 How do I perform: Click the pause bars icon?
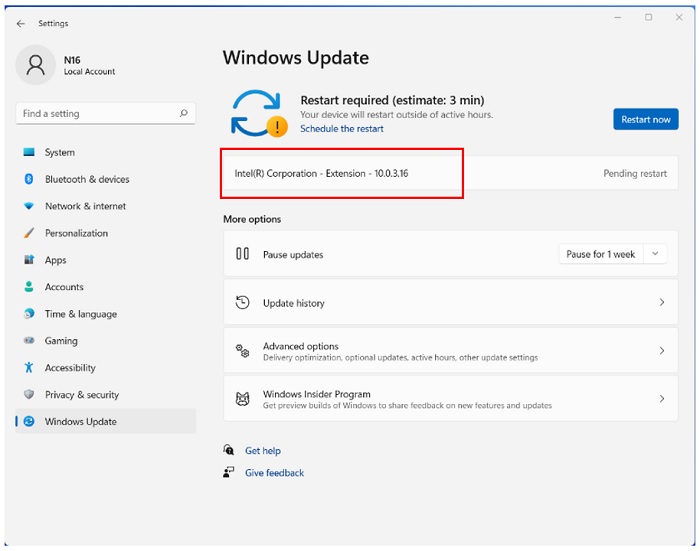click(x=242, y=254)
